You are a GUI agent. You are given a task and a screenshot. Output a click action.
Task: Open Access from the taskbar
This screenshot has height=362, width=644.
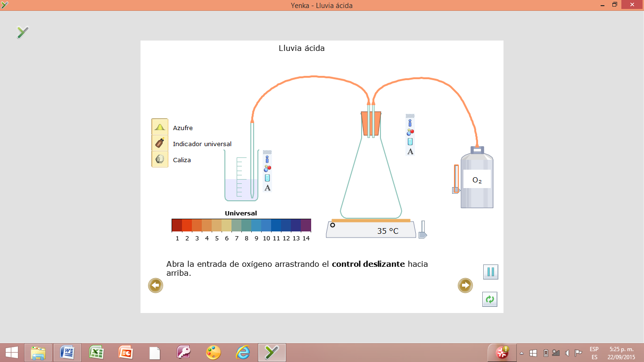[183, 352]
